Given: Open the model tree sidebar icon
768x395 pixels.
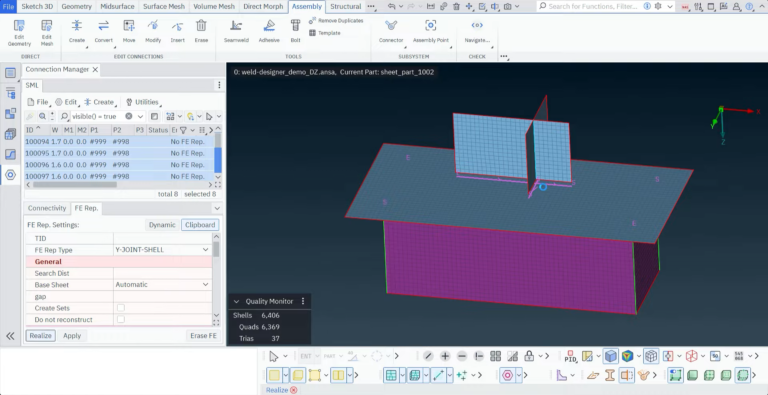Looking at the screenshot, I should (x=10, y=93).
